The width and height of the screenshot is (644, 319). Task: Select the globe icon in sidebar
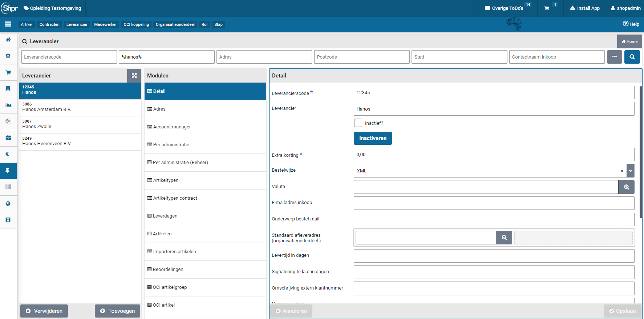tap(8, 204)
